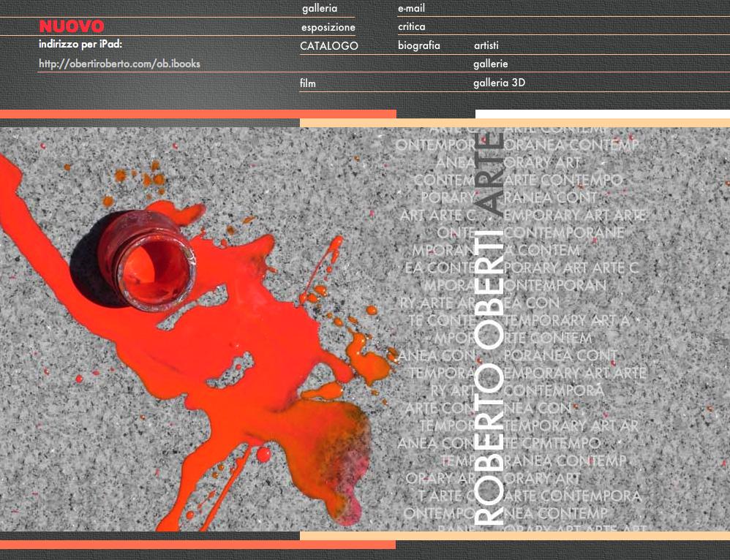The width and height of the screenshot is (730, 560).
Task: View the biografia page
Action: 418,45
